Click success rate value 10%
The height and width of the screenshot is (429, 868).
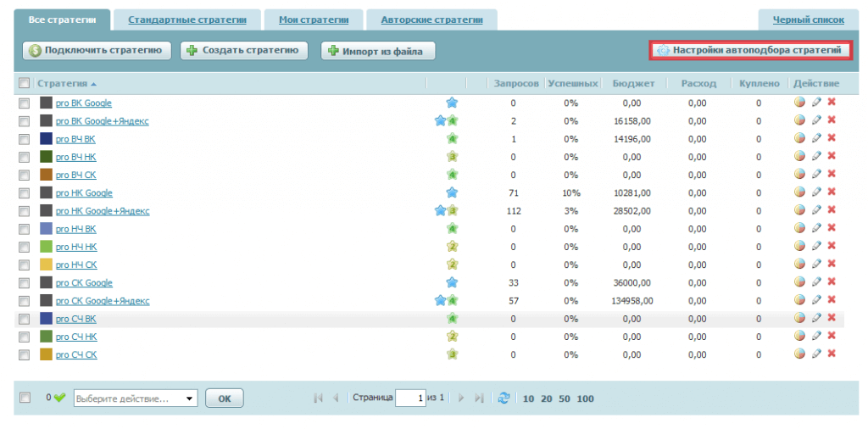pyautogui.click(x=572, y=193)
